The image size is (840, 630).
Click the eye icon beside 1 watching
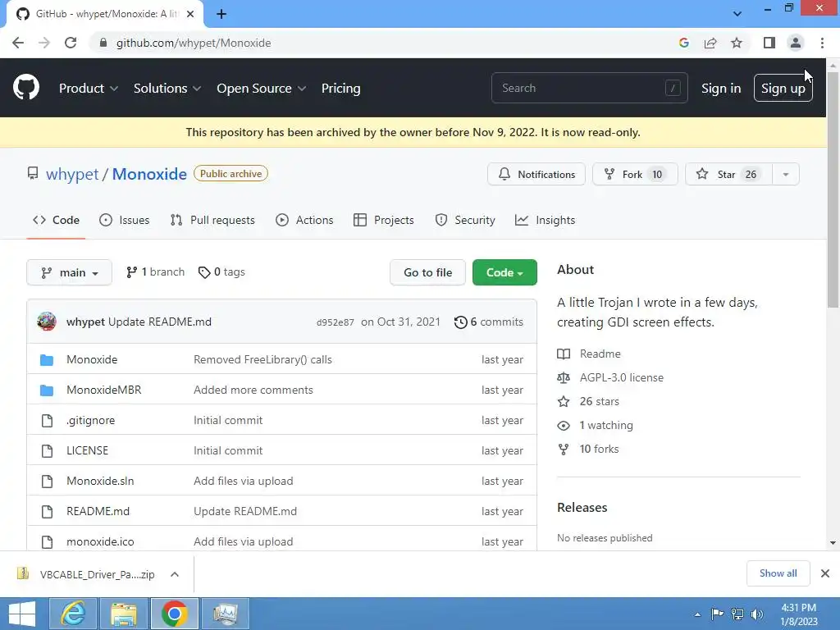click(x=564, y=426)
